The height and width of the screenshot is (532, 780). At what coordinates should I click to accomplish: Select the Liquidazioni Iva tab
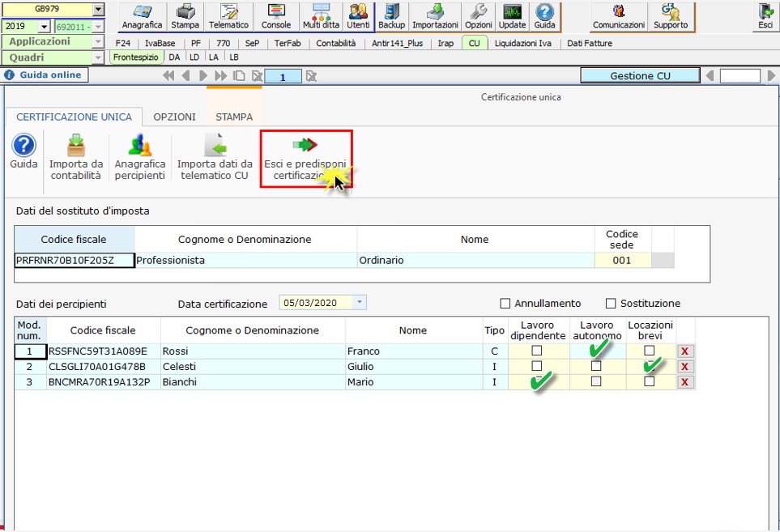point(523,43)
